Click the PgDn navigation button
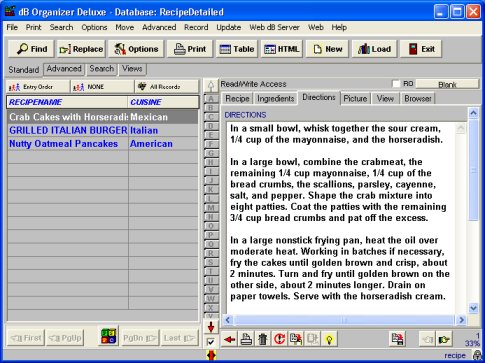 tap(140, 338)
